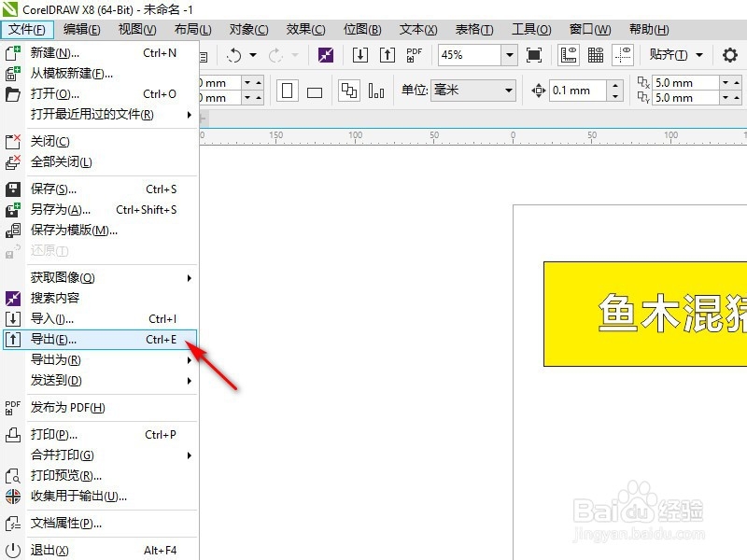Click the Import icon in File menu
The height and width of the screenshot is (560, 747).
[13, 318]
